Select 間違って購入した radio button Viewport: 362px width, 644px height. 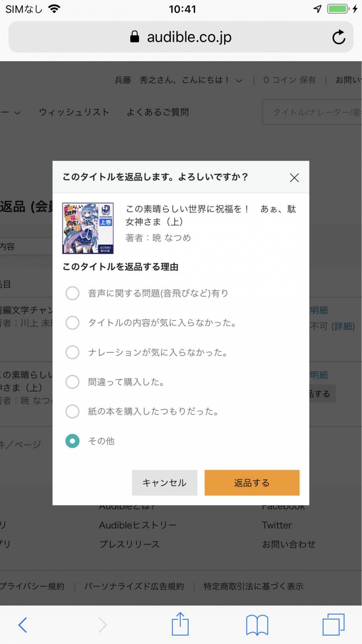pyautogui.click(x=72, y=382)
